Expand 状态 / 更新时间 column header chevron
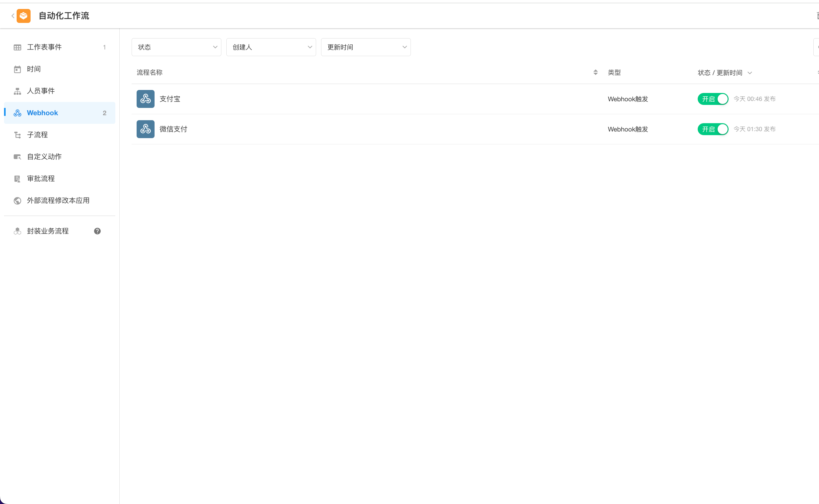 coord(750,73)
